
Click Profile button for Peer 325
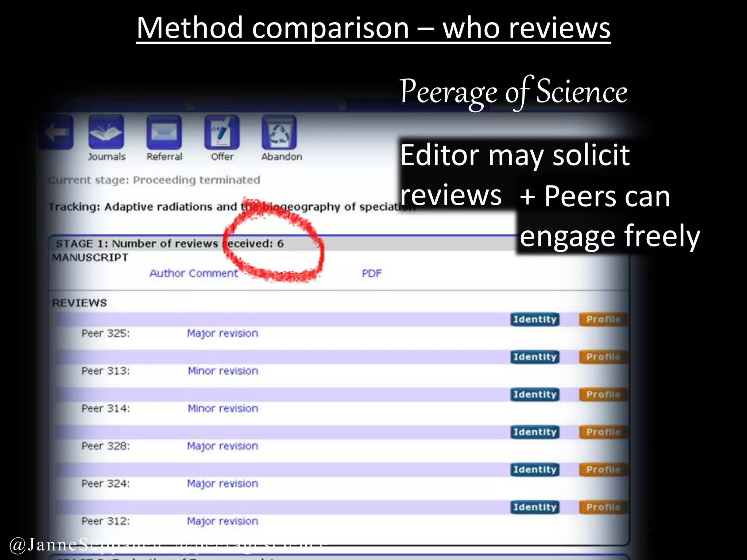[x=603, y=319]
